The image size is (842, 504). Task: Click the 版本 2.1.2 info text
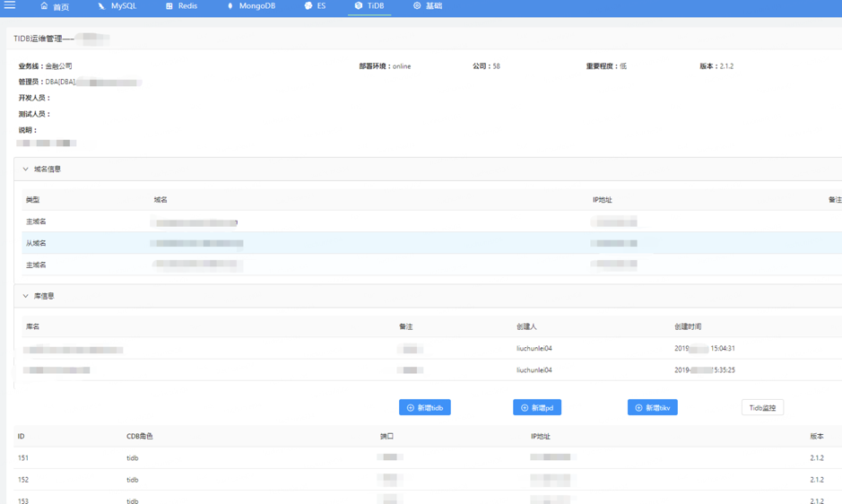[716, 66]
